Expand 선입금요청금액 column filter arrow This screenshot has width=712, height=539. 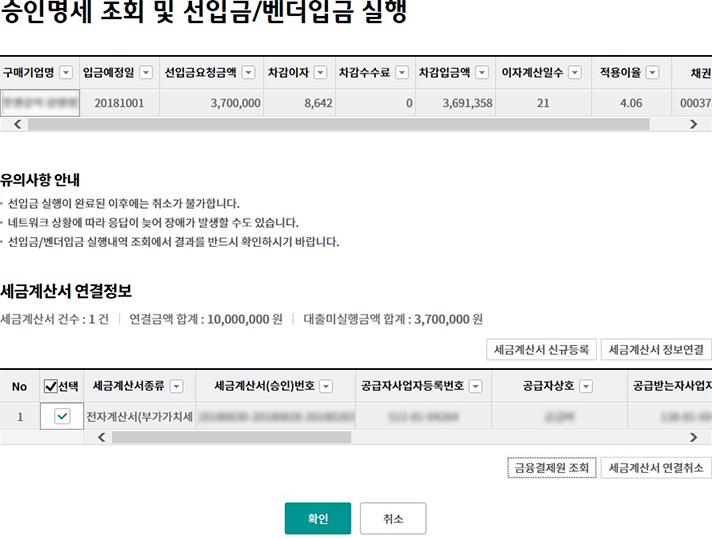[x=248, y=73]
